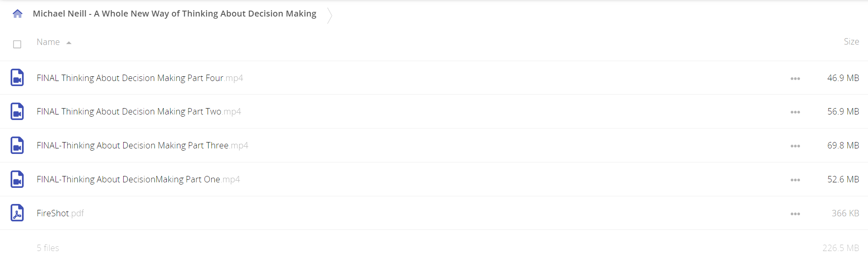Open more options for Part One video
Screen dimensions: 868x268
pyautogui.click(x=795, y=180)
